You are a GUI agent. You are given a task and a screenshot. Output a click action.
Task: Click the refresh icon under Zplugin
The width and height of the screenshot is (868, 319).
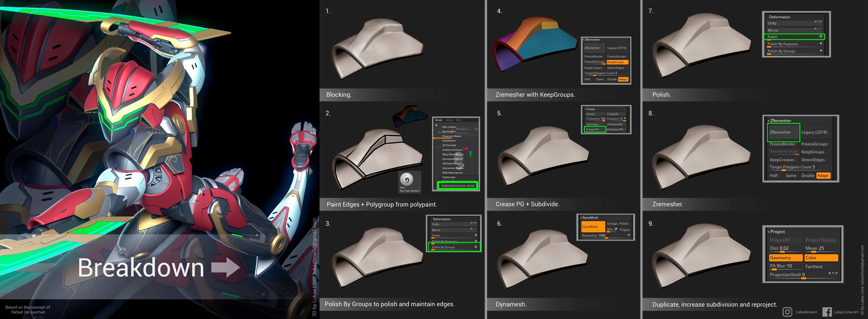coord(436,125)
